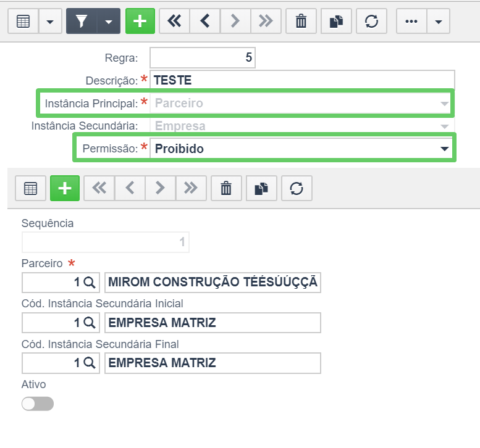This screenshot has height=448, width=480.
Task: Delete rule with top trash icon
Action: [301, 21]
